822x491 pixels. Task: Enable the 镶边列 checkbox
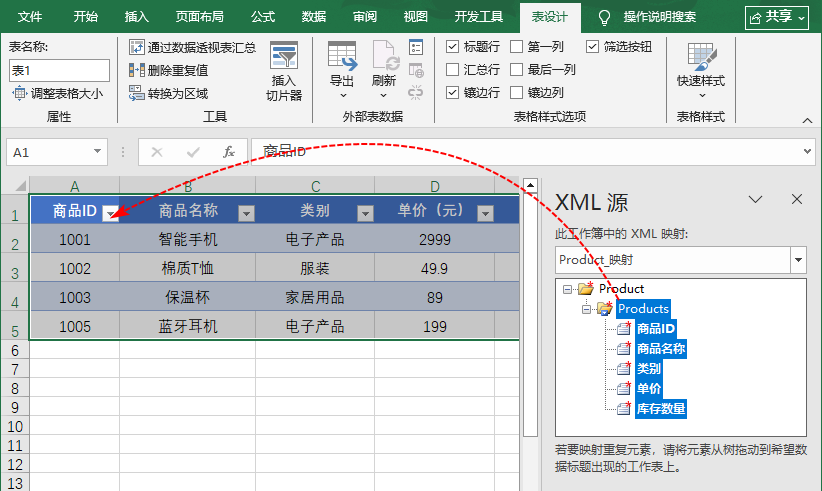pos(516,92)
